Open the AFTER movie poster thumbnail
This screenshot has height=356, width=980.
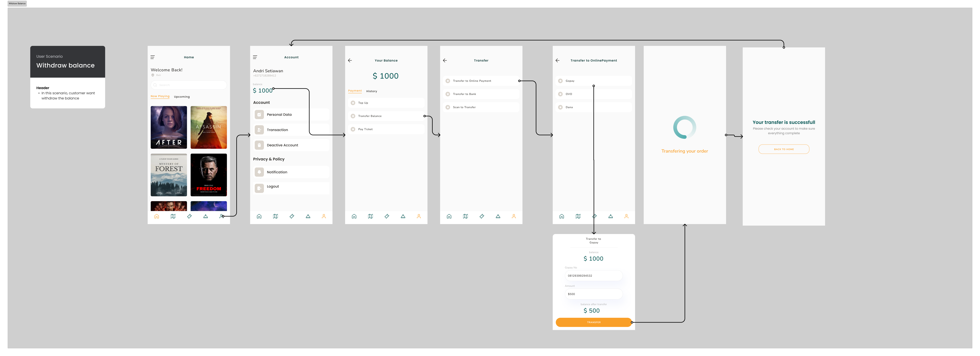tap(169, 127)
